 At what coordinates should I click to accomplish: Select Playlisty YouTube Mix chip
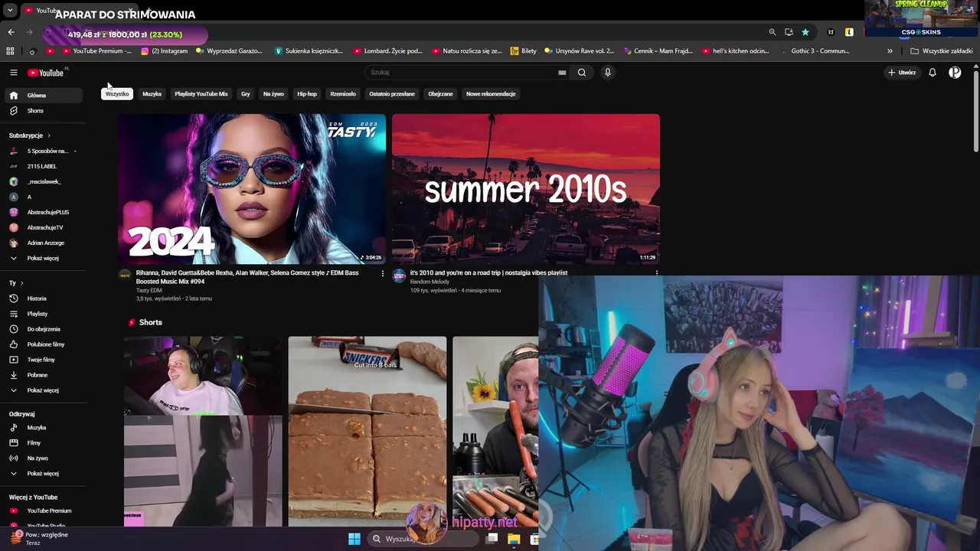201,94
